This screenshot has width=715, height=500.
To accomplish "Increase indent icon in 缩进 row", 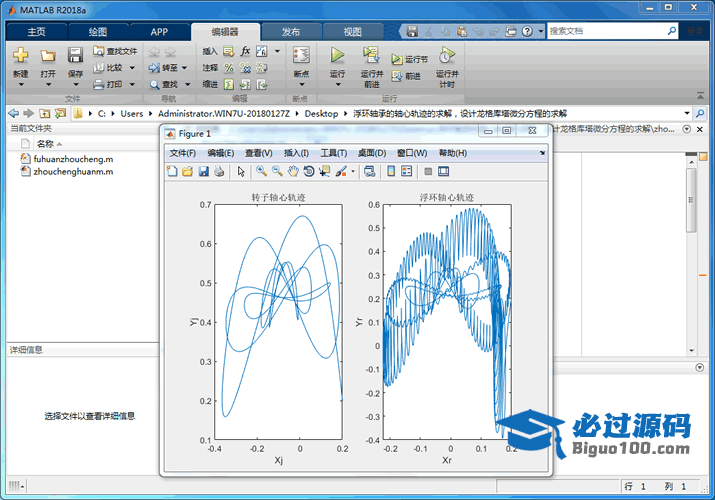I will 245,84.
